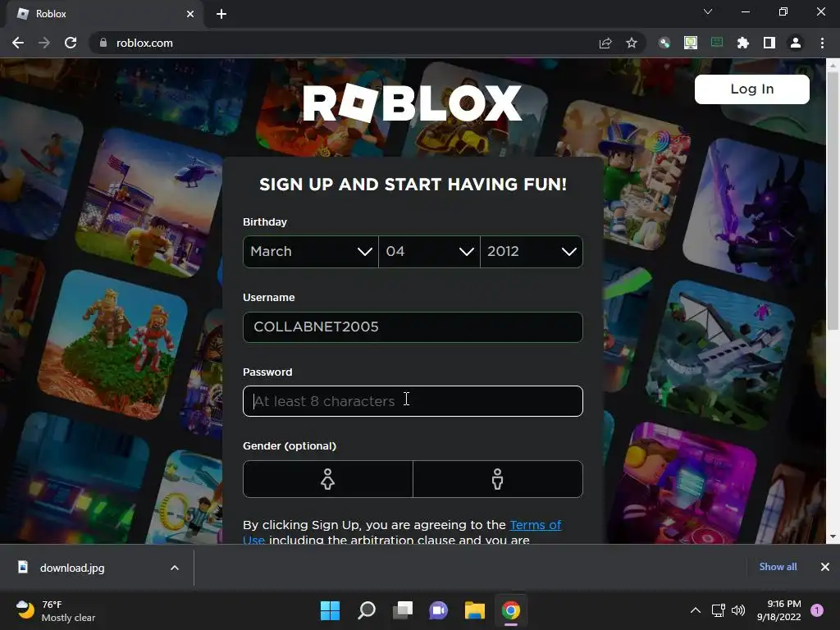Click the Log In button
The width and height of the screenshot is (840, 630).
point(751,89)
